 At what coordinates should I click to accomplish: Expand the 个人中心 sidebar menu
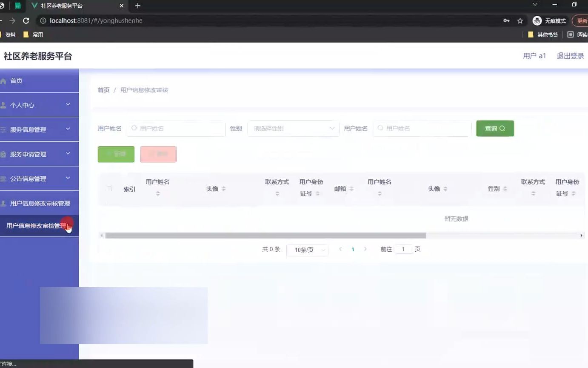[39, 105]
